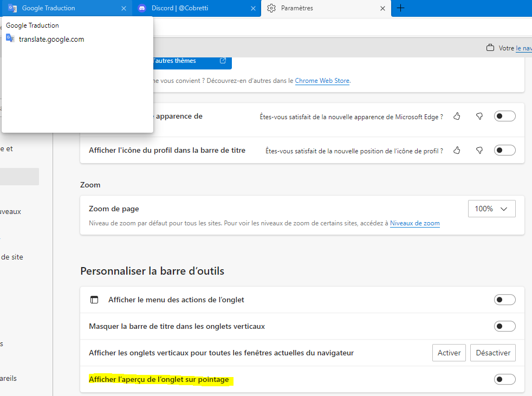
Task: Click thumbs up for the new Edge appearance
Action: pos(456,116)
